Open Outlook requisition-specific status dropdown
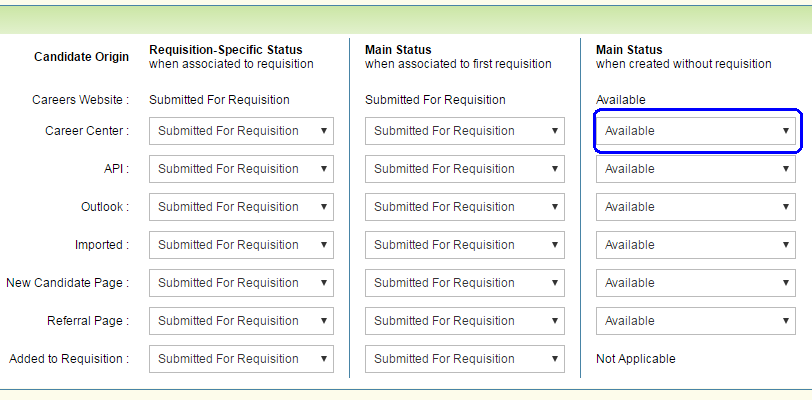 click(x=241, y=207)
